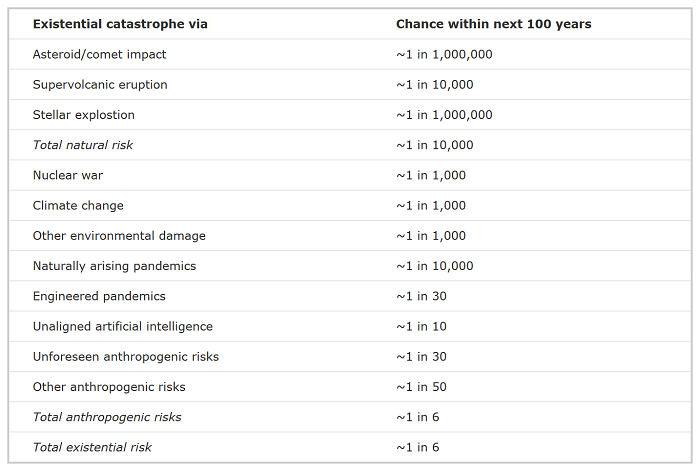Image resolution: width=700 pixels, height=469 pixels.
Task: Click the '~1 in 50' probability value
Action: pyautogui.click(x=421, y=387)
